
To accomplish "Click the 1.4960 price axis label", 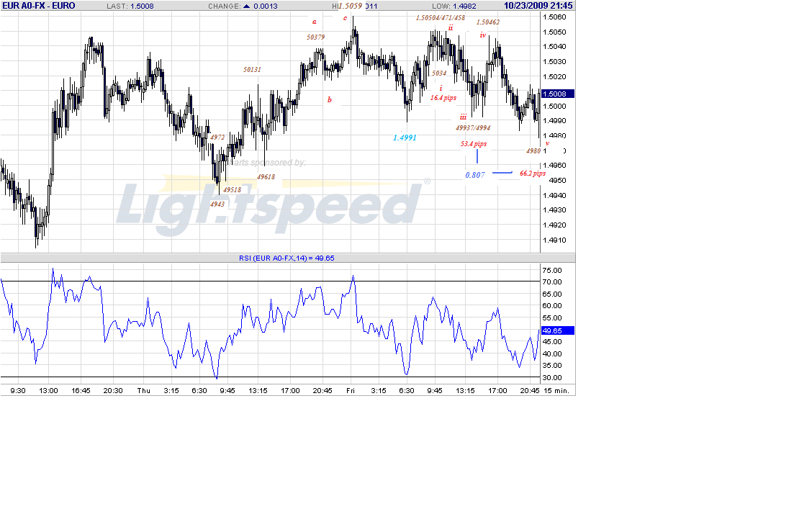I will click(x=554, y=166).
